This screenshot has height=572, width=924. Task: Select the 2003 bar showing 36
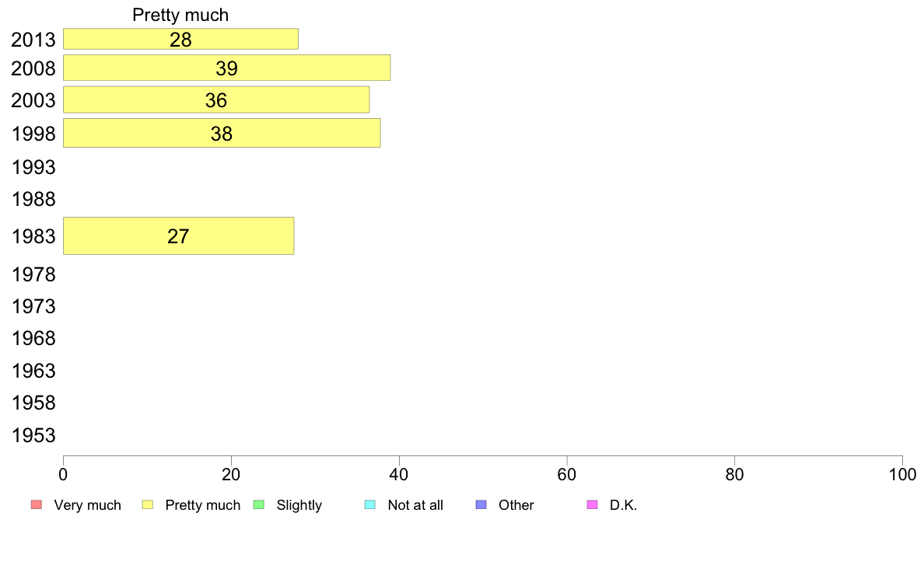coord(216,99)
